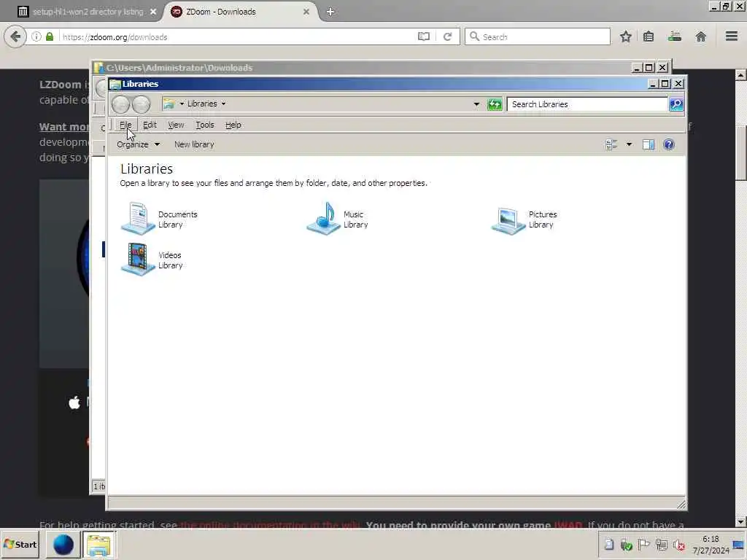
Task: Go to Firefox home page icon
Action: pyautogui.click(x=701, y=36)
